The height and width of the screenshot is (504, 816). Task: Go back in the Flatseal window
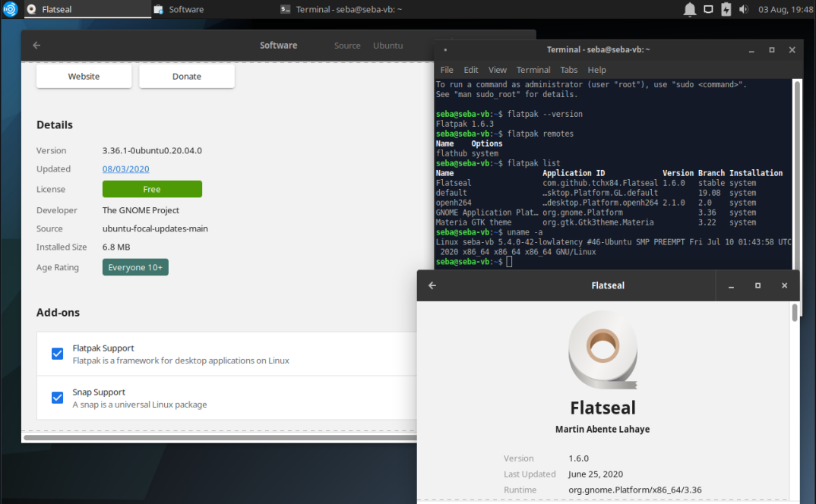(432, 285)
